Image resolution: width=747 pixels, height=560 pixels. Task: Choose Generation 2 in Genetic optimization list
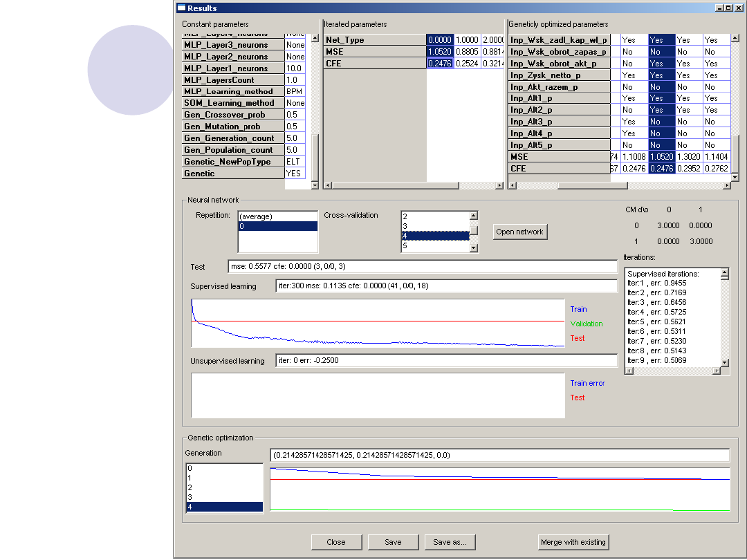(223, 487)
